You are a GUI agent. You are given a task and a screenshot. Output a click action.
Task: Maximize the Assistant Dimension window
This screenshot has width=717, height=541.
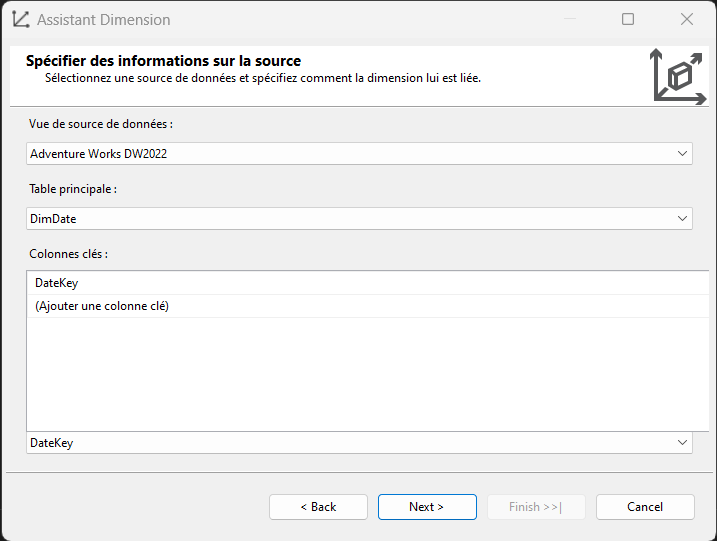(x=628, y=19)
